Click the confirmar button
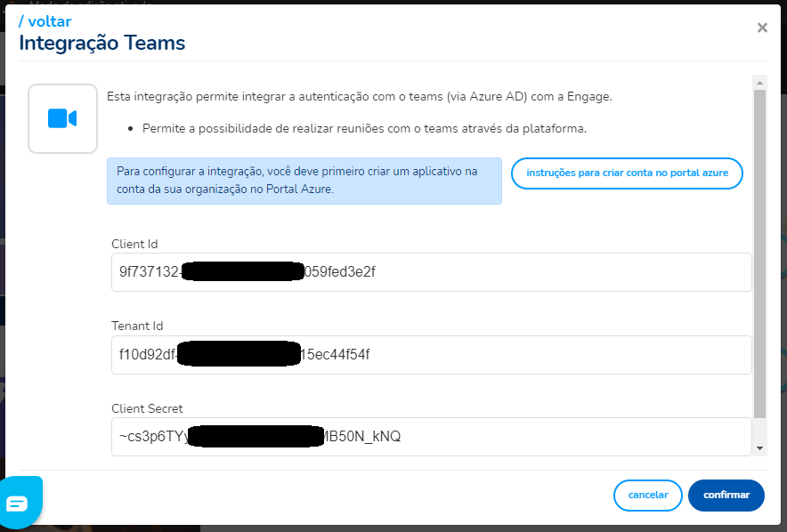 [726, 495]
